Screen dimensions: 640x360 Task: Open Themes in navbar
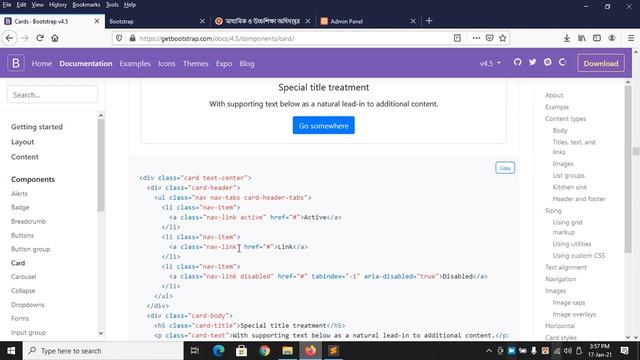click(196, 64)
